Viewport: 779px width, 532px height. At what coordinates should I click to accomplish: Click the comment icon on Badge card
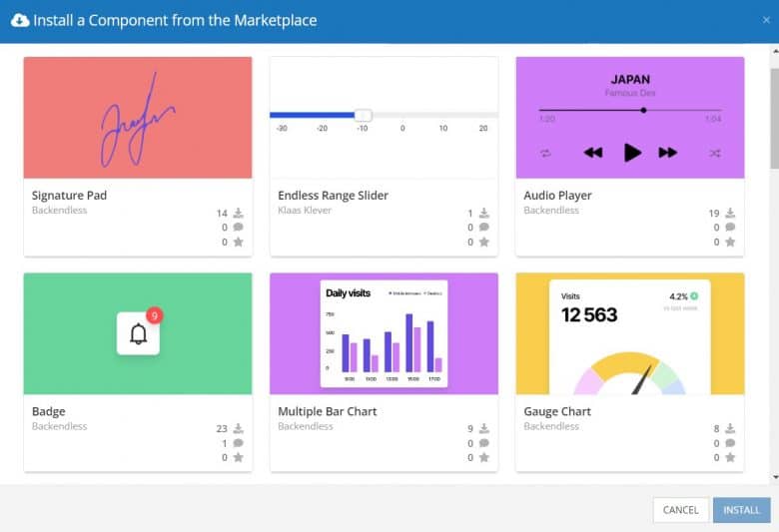239,442
